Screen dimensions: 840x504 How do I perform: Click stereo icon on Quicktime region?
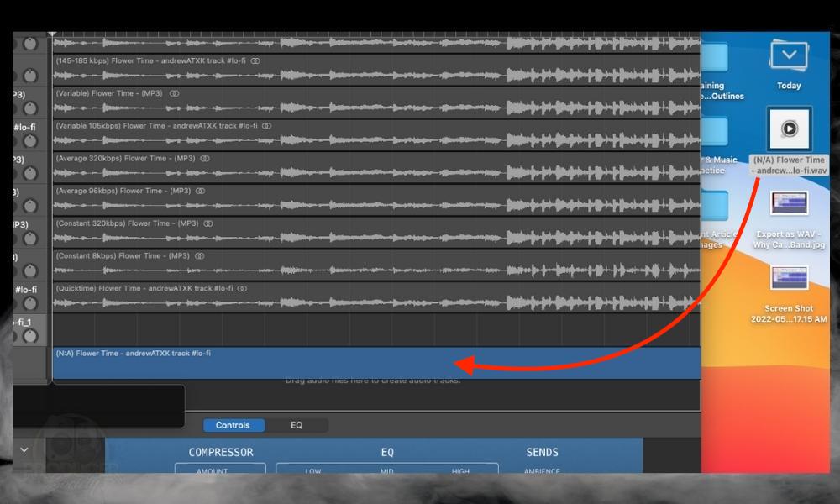(x=242, y=289)
